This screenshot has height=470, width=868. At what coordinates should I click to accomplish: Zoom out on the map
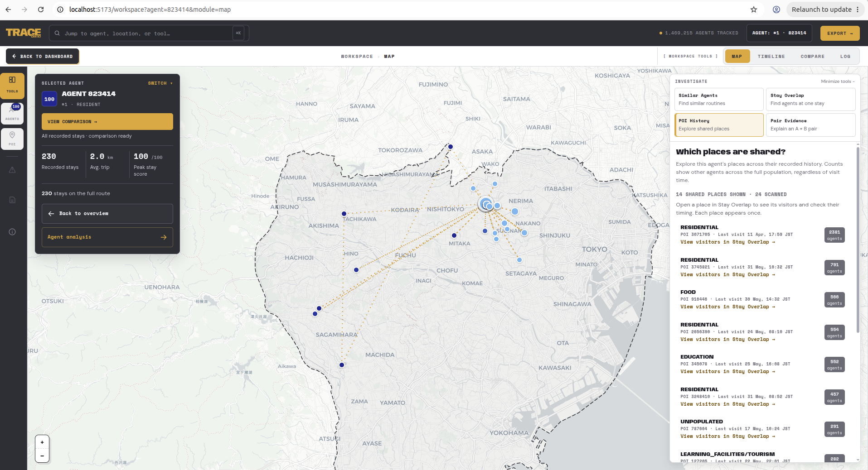coord(42,456)
